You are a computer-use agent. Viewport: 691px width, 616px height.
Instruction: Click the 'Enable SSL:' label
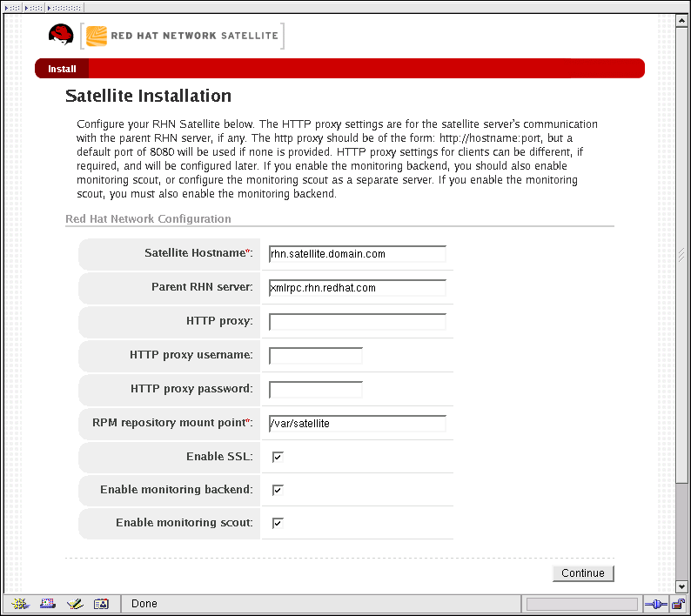pyautogui.click(x=219, y=456)
